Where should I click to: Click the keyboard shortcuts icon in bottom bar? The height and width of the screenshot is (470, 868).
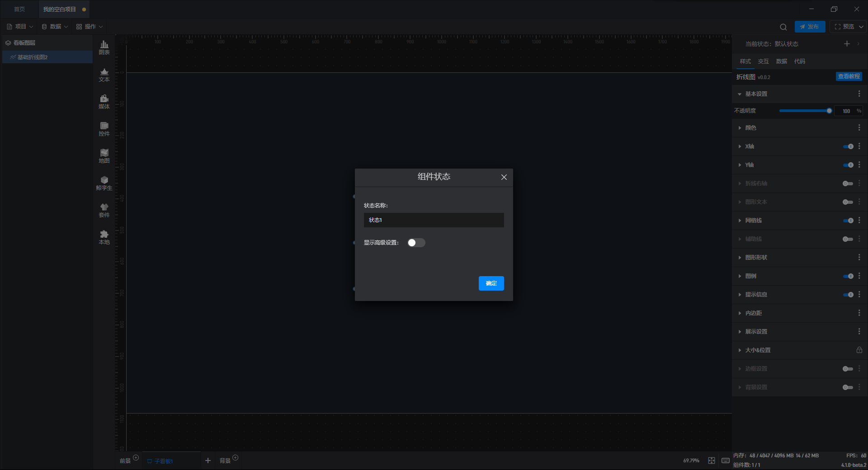tap(725, 460)
